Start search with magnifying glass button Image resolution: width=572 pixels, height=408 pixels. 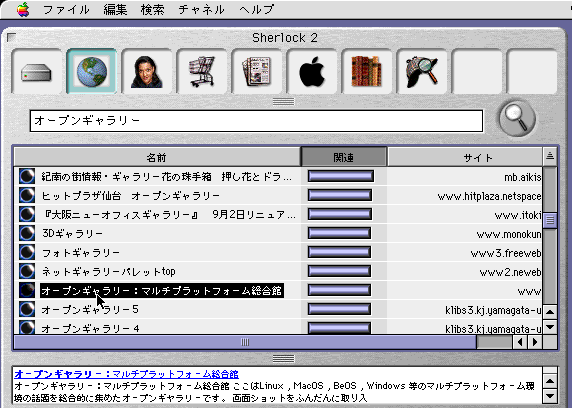coord(517,119)
